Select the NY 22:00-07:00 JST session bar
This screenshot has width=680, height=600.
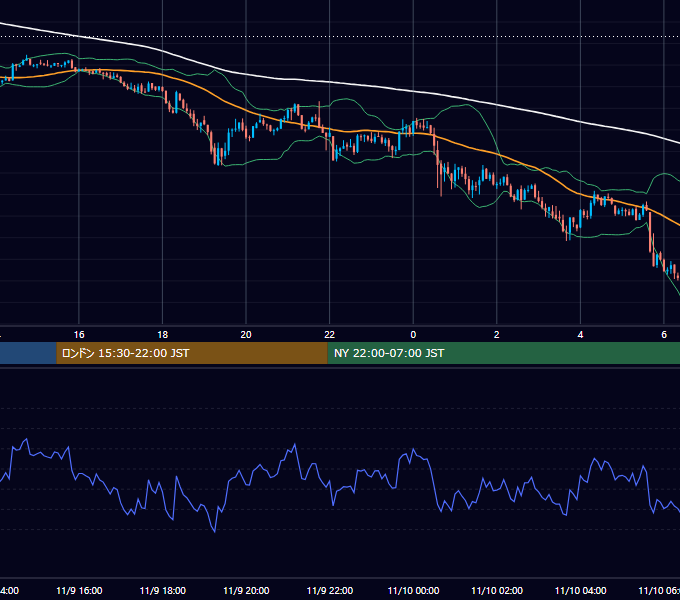pos(503,353)
